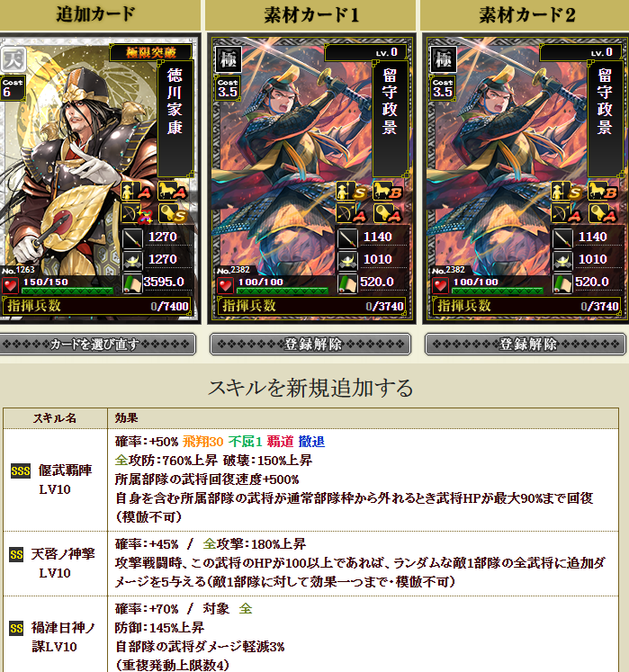The image size is (629, 672).
Task: Click 登録解除 under 素材カード1
Action: coord(310,345)
